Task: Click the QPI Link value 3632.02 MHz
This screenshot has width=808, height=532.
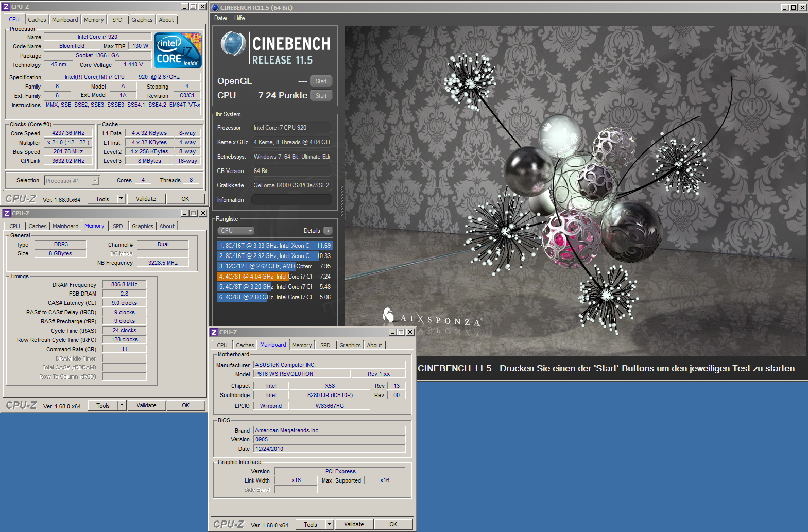Action: (68, 161)
